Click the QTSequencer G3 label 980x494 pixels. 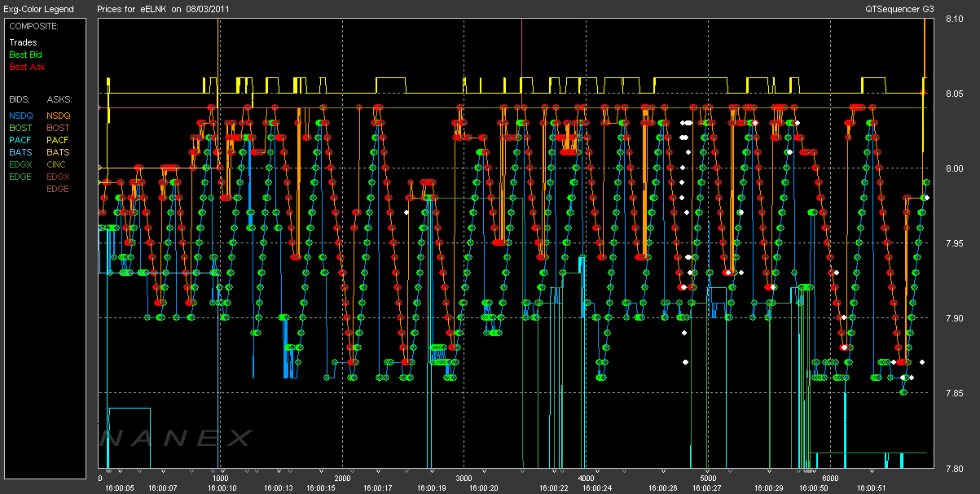tap(900, 9)
